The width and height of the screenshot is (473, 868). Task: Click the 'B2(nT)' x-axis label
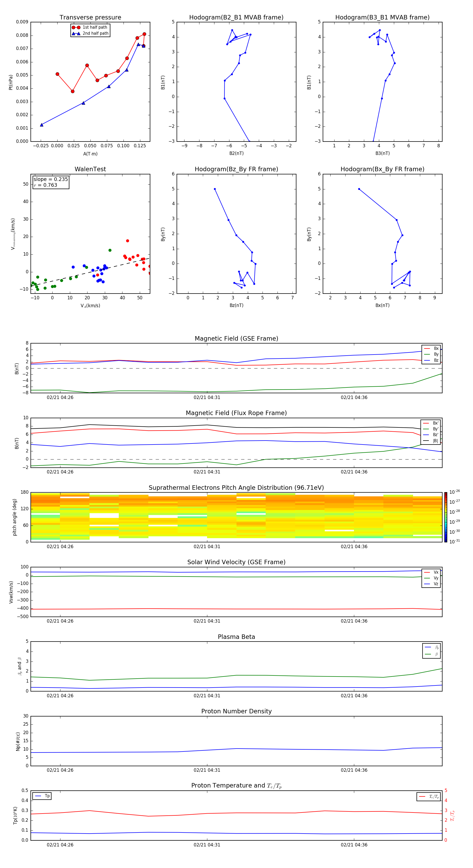(236, 153)
